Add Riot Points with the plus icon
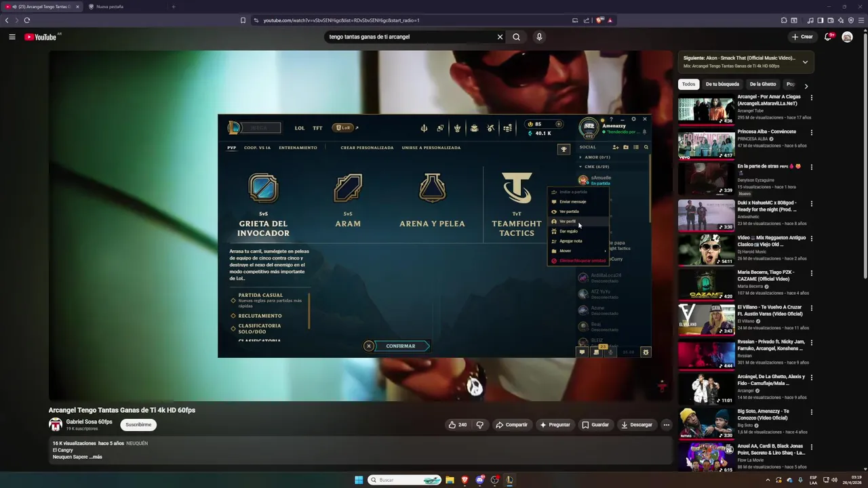 [559, 124]
